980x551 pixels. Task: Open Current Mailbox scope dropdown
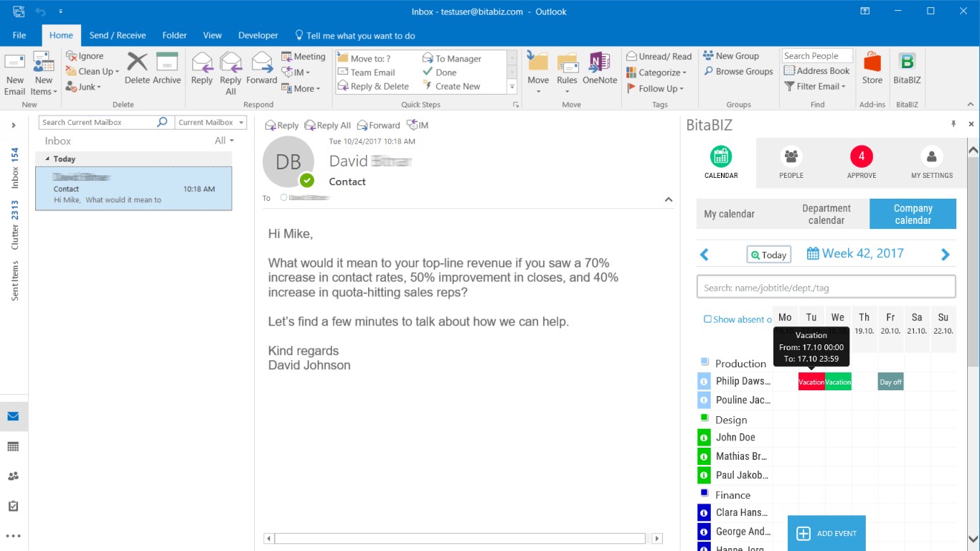(211, 123)
